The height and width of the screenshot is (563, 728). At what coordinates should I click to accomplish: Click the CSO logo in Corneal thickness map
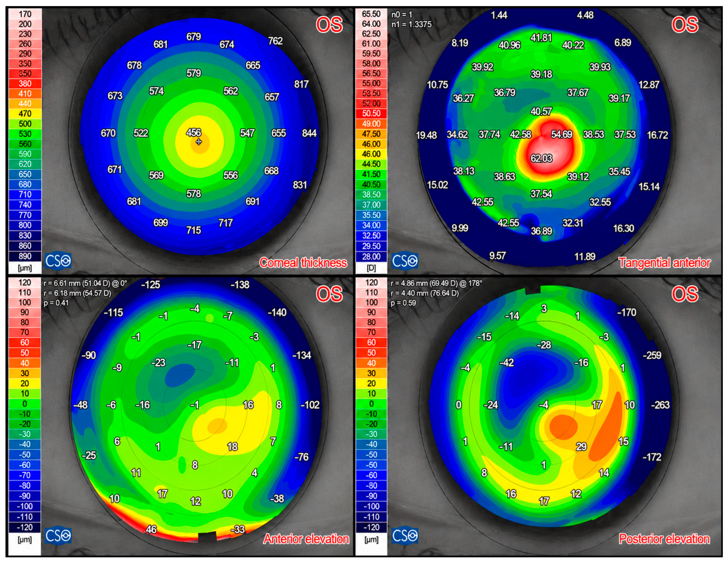58,261
